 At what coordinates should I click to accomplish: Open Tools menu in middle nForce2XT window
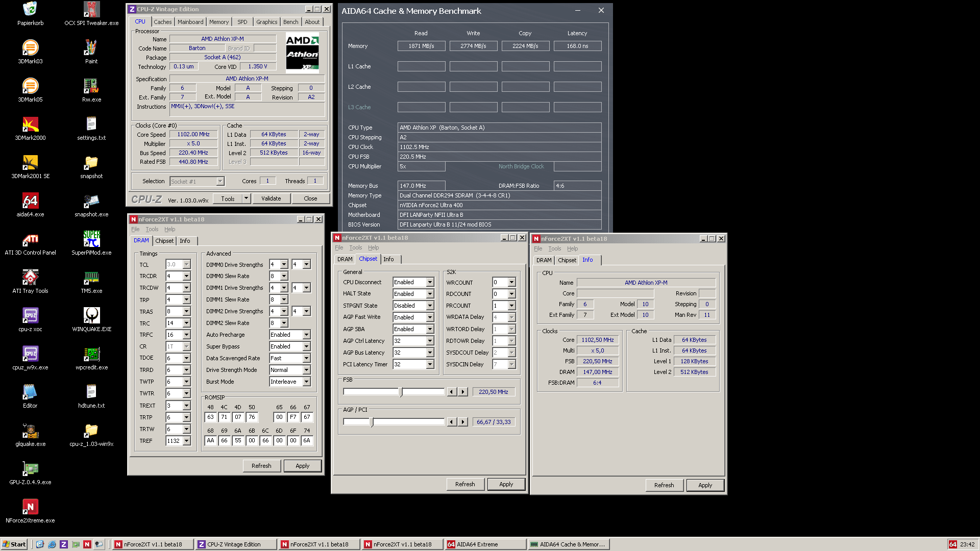(355, 248)
